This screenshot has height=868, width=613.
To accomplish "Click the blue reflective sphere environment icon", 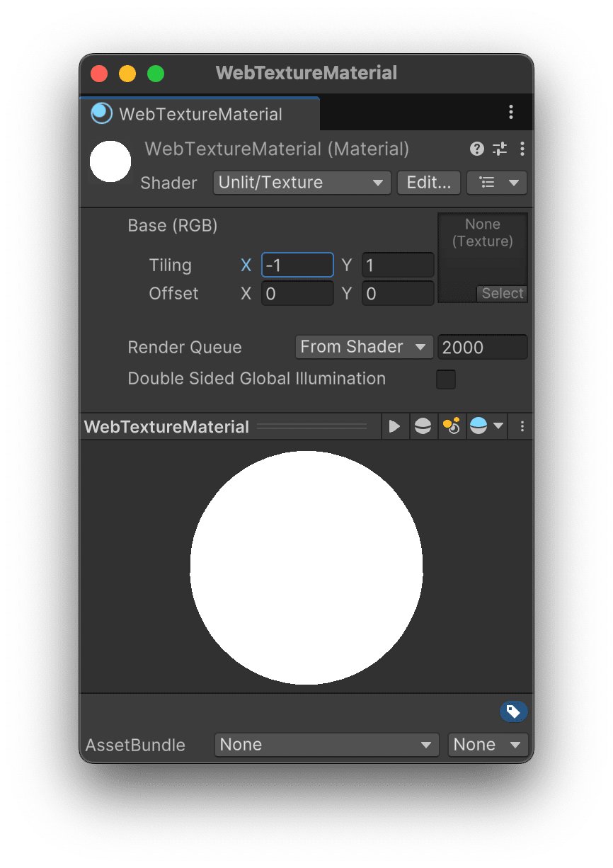I will (x=478, y=426).
